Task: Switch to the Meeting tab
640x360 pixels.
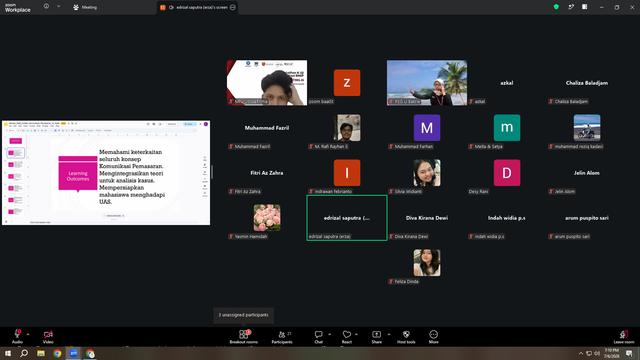Action: click(85, 7)
